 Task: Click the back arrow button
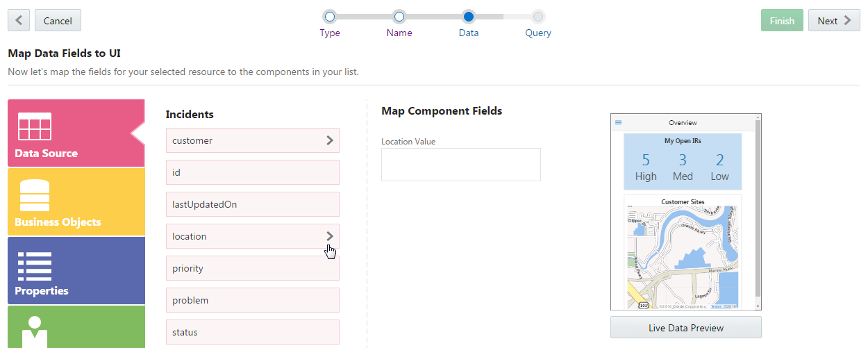point(19,20)
